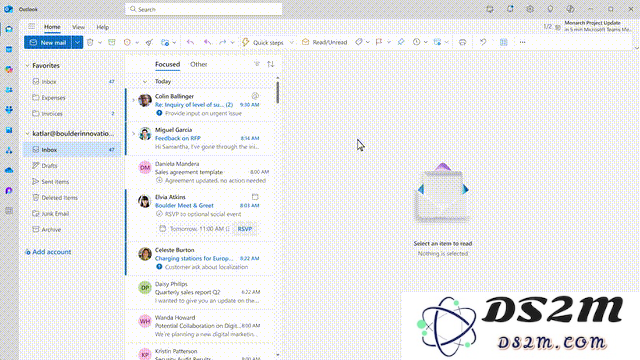The image size is (640, 360).
Task: Switch to the Home ribbon tab
Action: (x=52, y=27)
